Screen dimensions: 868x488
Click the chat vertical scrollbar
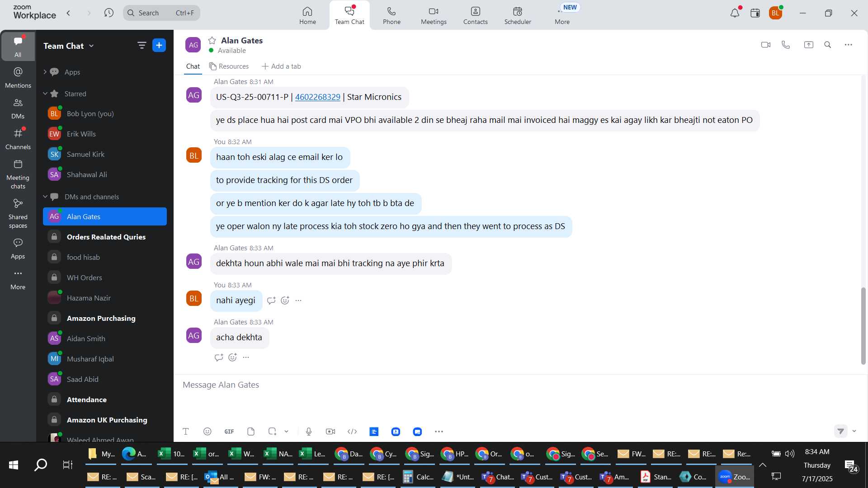click(x=863, y=326)
